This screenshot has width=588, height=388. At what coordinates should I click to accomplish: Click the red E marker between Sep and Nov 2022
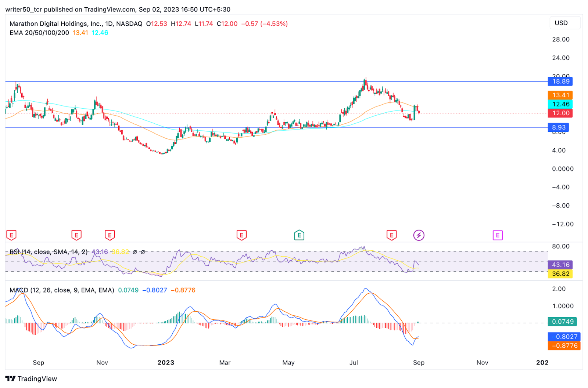76,235
